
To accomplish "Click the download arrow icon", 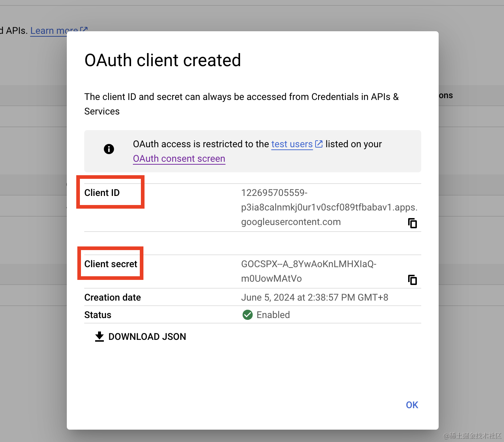I will (99, 337).
